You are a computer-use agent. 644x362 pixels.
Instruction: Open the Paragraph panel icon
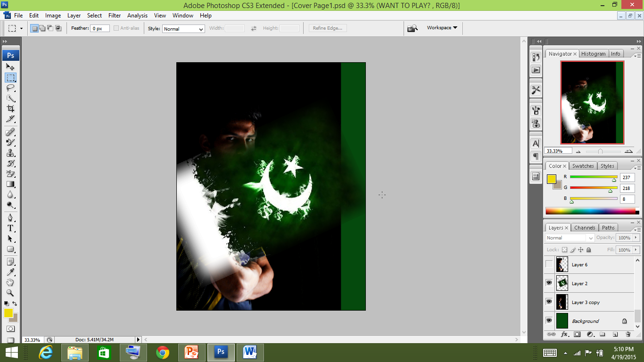536,156
